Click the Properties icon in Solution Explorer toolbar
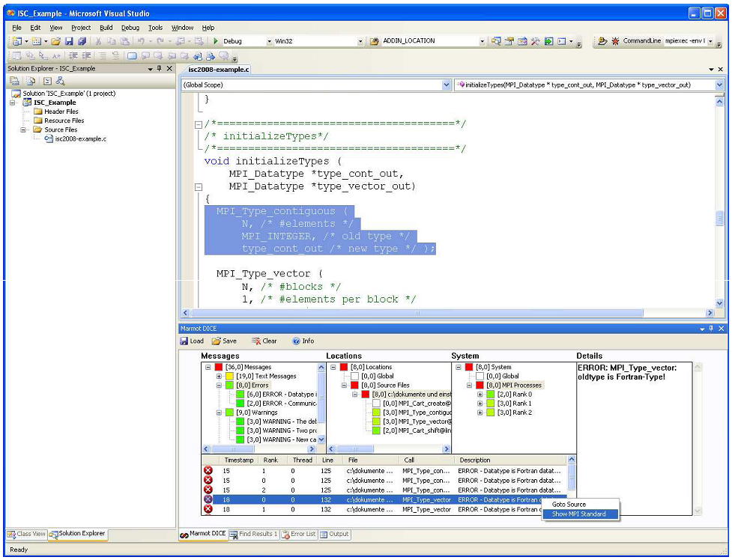This screenshot has height=560, width=732. (x=14, y=81)
